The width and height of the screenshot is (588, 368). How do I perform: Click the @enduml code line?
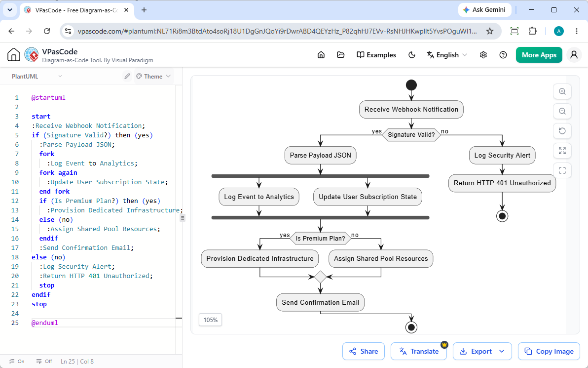pos(44,323)
